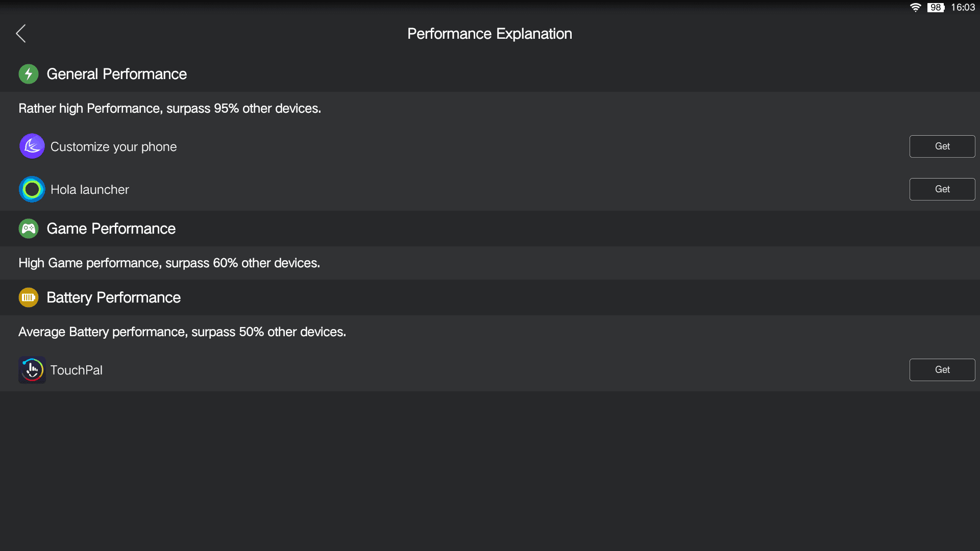Viewport: 980px width, 551px height.
Task: Tap the Hola launcher ring icon
Action: click(x=32, y=189)
